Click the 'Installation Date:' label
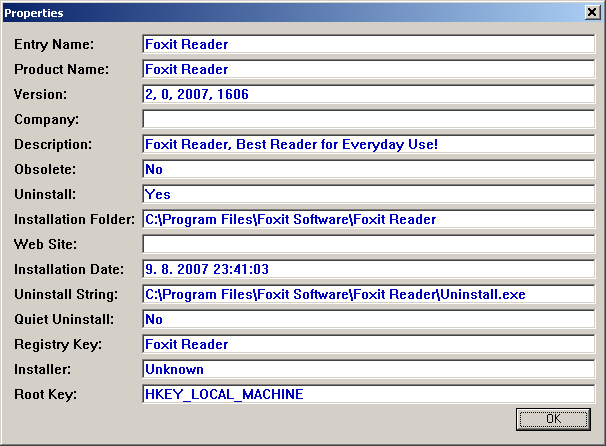The image size is (606, 446). coord(69,269)
